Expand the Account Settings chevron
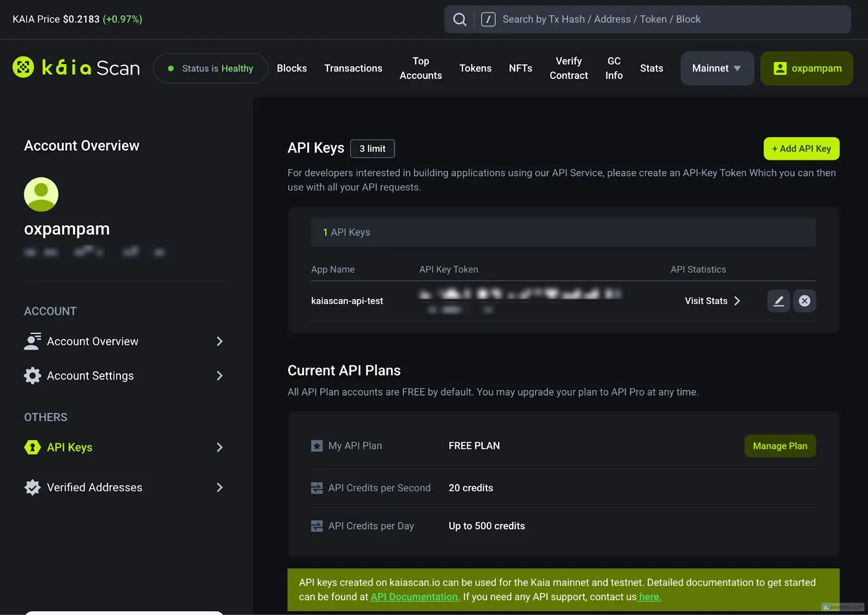 click(220, 376)
